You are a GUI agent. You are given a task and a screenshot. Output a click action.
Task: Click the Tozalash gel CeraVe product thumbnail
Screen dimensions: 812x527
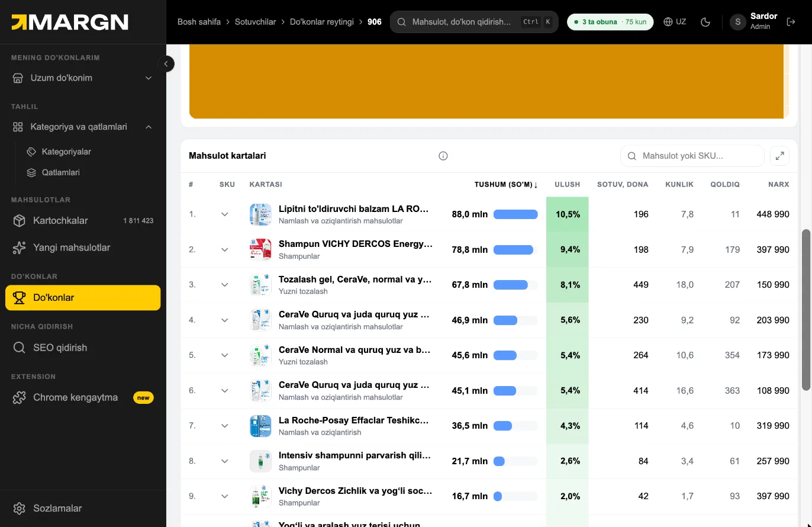pos(260,285)
